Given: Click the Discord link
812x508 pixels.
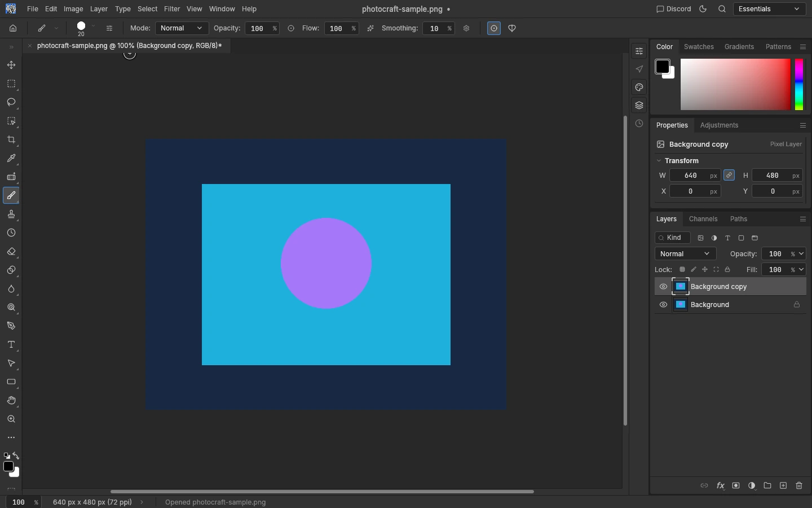Looking at the screenshot, I should coord(674,9).
